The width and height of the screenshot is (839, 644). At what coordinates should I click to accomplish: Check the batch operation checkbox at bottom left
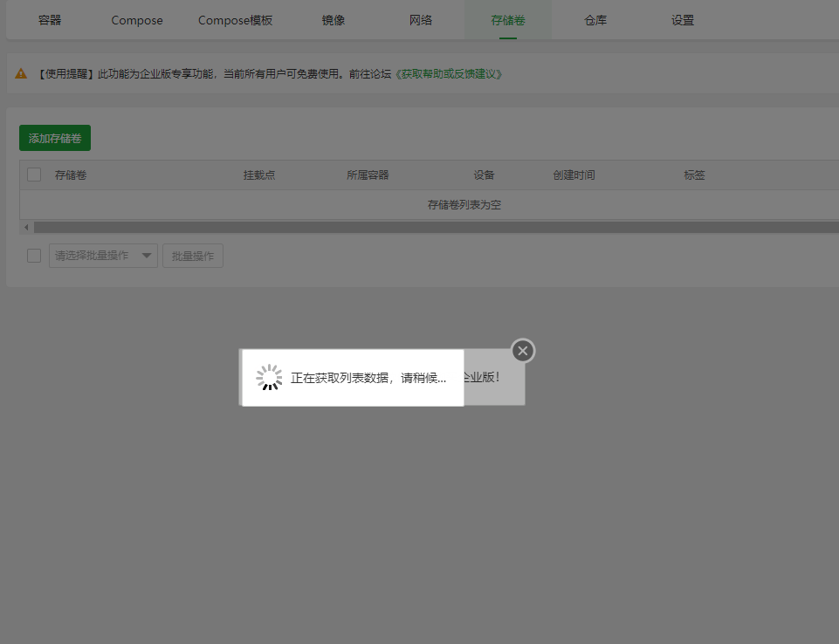coord(33,256)
